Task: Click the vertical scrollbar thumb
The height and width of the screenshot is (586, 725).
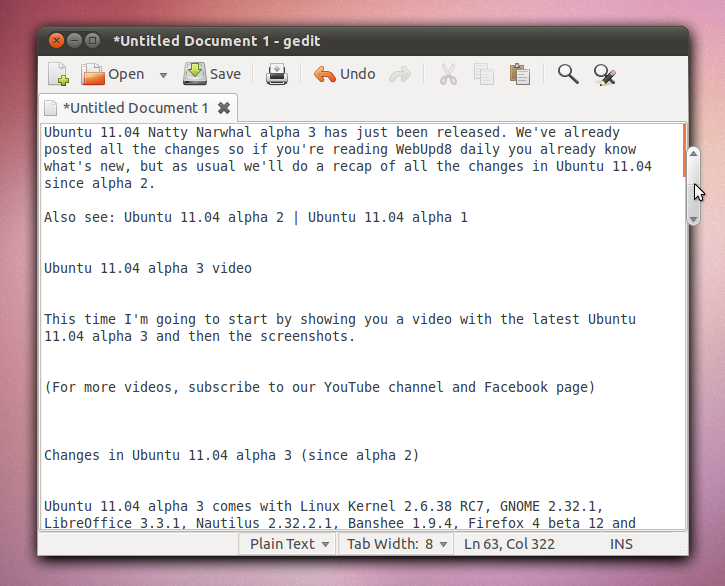Action: coord(693,186)
